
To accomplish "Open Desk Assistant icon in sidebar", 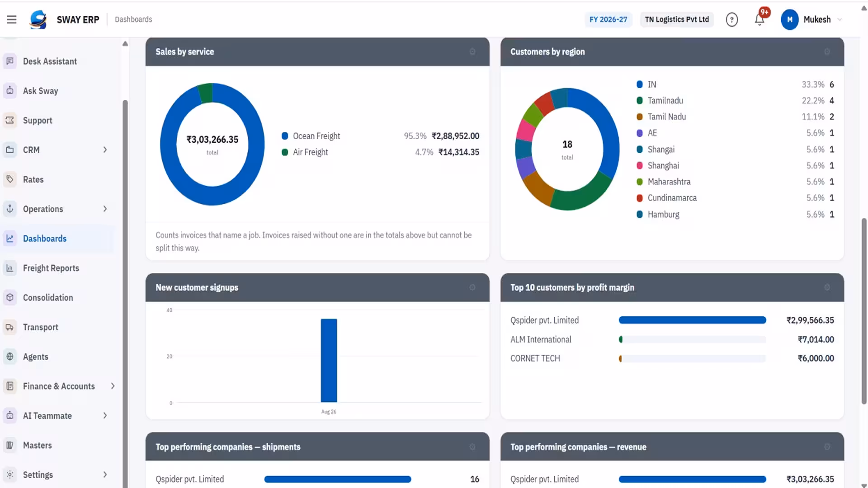I will [x=10, y=61].
